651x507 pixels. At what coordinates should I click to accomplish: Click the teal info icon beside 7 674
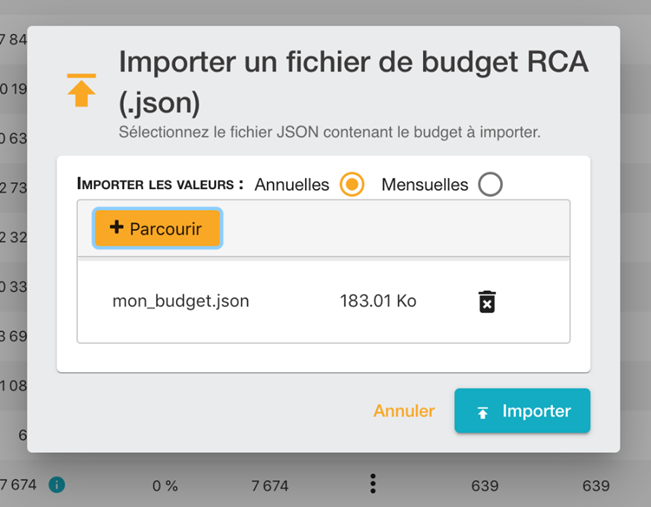coord(57,485)
